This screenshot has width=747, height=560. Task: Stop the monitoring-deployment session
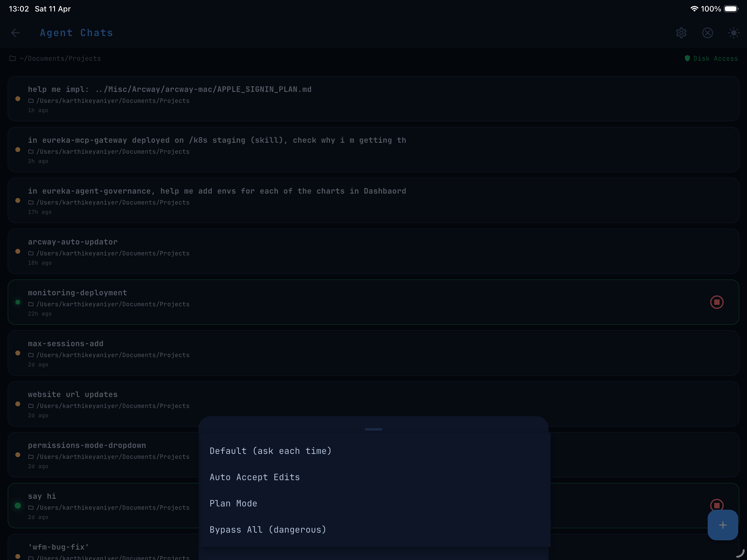point(717,302)
